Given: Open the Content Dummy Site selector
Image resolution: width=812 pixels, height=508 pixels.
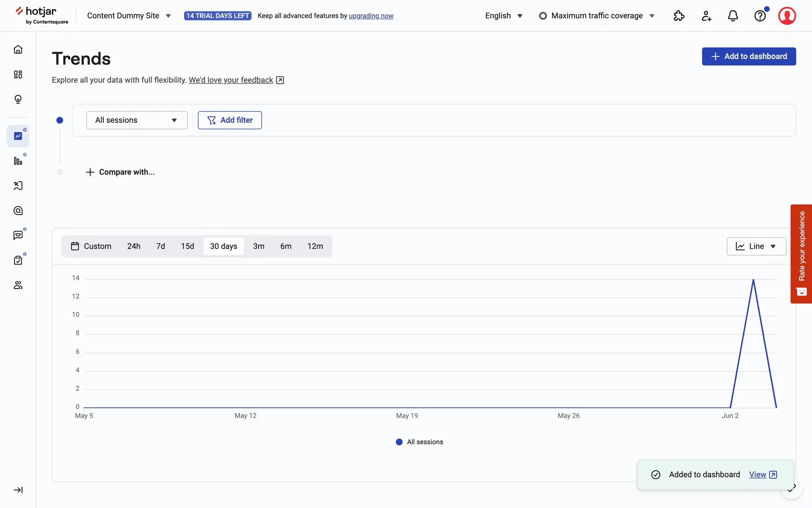Looking at the screenshot, I should pos(129,16).
